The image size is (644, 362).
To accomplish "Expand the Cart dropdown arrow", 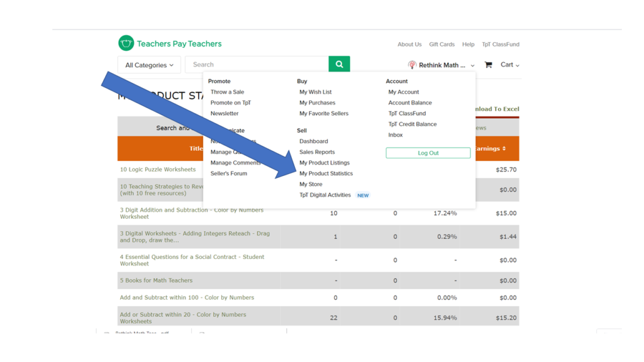I will pyautogui.click(x=518, y=65).
